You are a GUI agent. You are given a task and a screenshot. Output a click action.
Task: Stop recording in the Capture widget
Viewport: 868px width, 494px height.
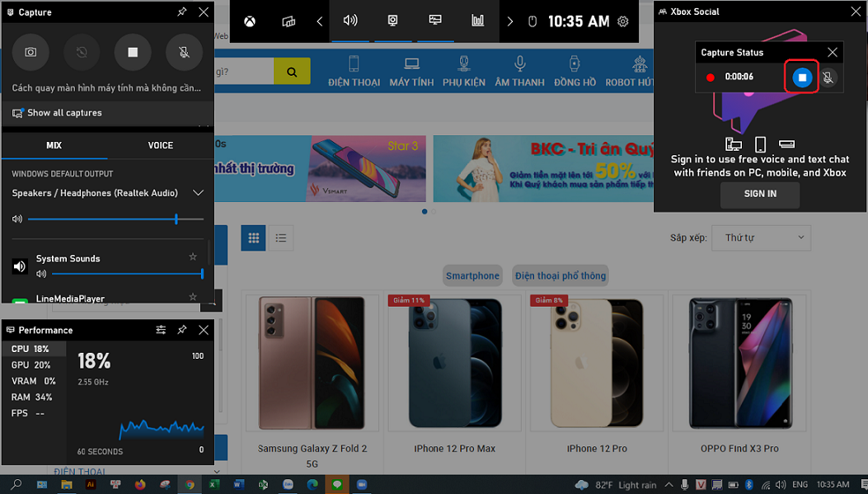tap(133, 52)
